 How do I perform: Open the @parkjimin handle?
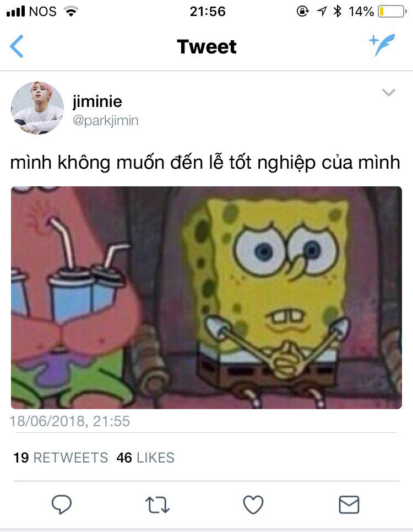click(x=105, y=120)
